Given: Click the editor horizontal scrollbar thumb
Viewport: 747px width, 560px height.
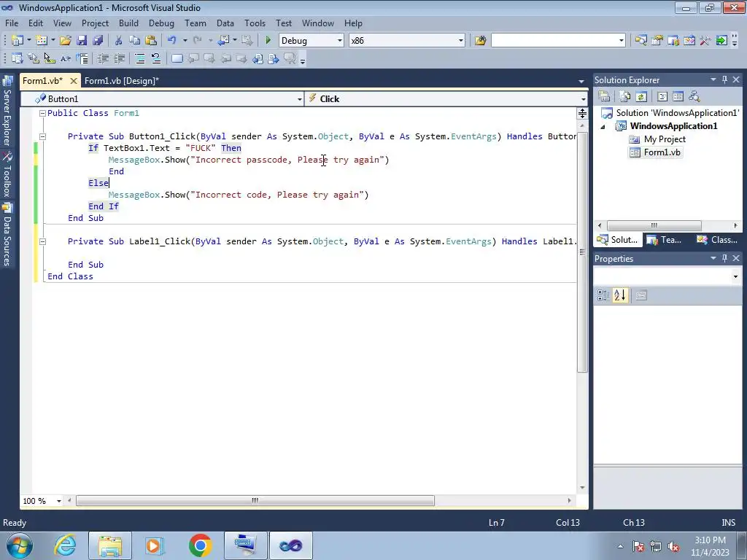Looking at the screenshot, I should tap(255, 500).
